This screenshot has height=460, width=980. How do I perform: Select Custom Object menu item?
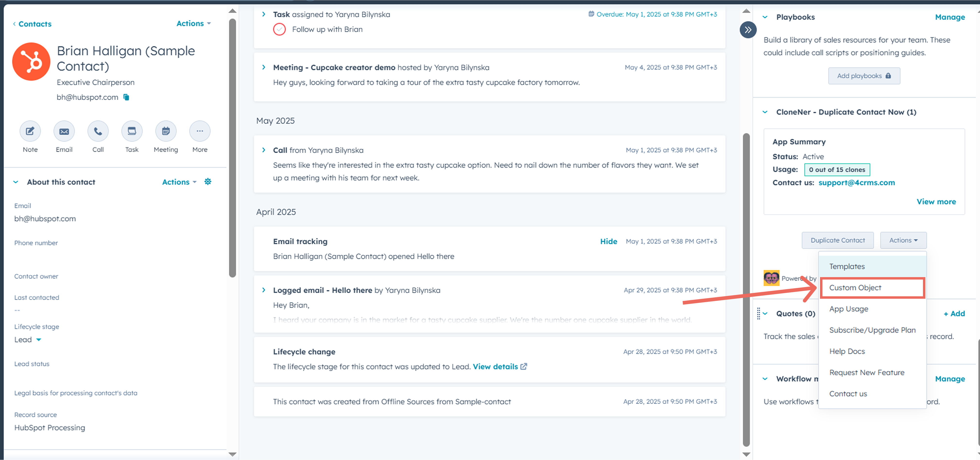872,288
